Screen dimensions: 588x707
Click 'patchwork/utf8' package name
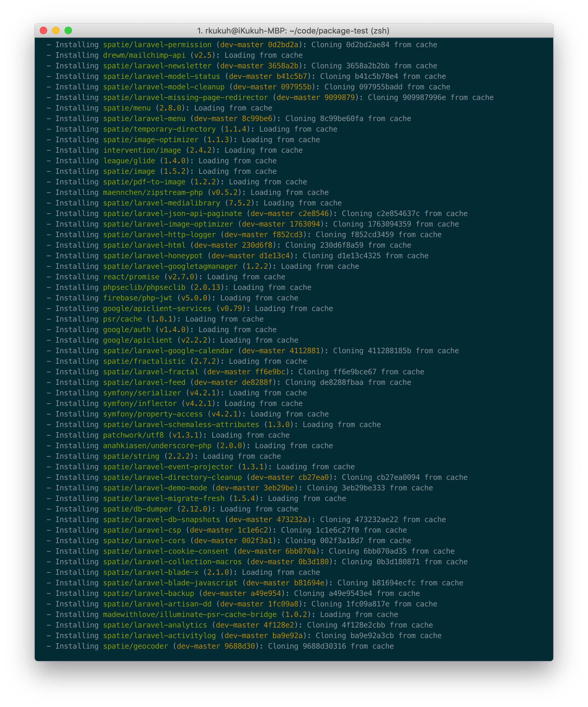[x=134, y=435]
